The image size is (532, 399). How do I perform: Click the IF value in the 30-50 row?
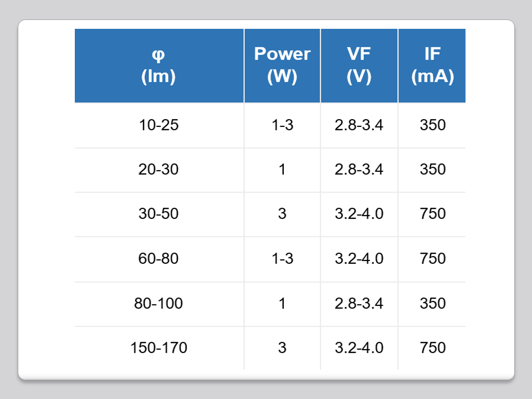coord(432,214)
